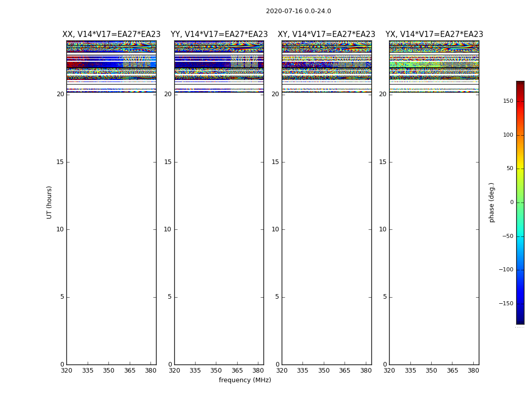The image size is (532, 405).
Task: Click the 365 frequency tick under XX panel
Action: [130, 371]
